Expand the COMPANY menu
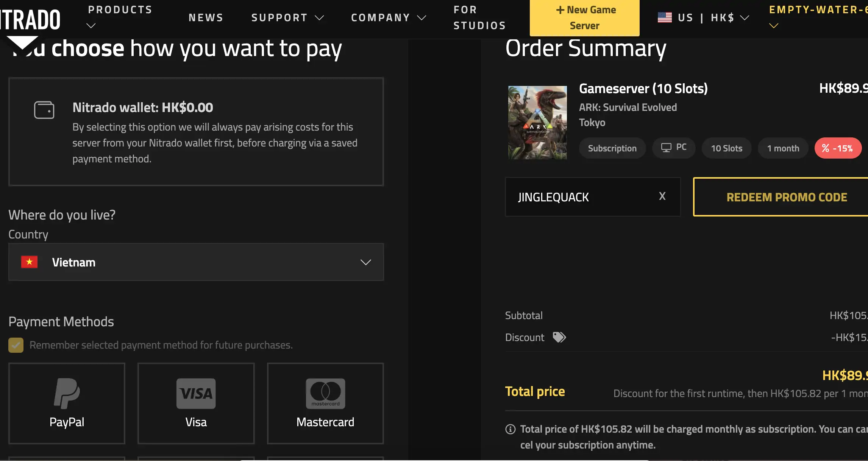The image size is (868, 461). click(387, 17)
